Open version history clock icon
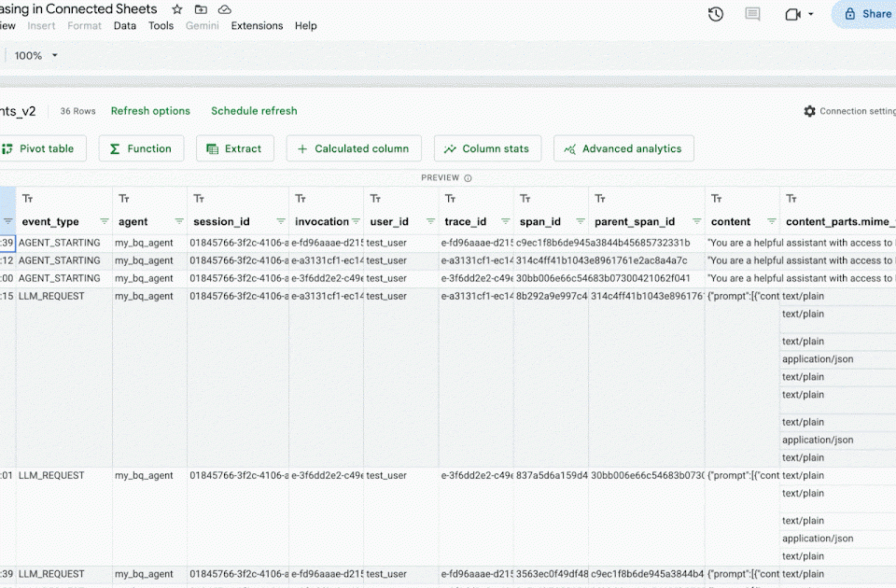The height and width of the screenshot is (588, 896). pyautogui.click(x=716, y=14)
